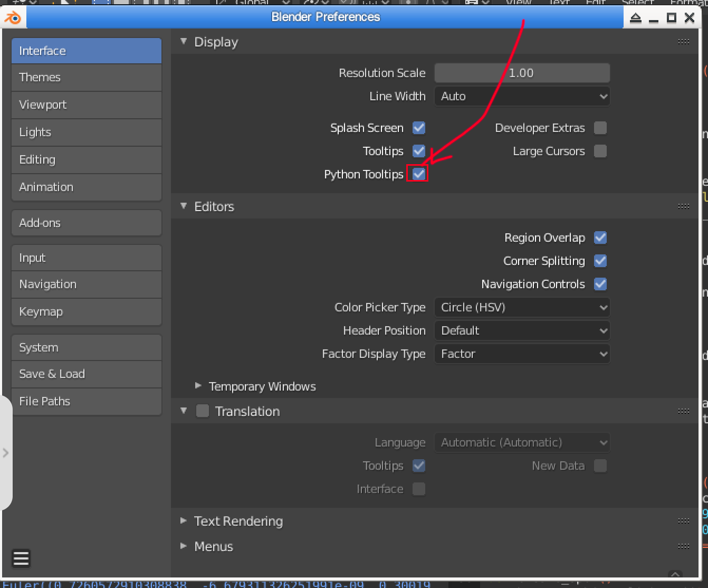
Task: Disable the Python Tooltips checkbox
Action: [419, 174]
